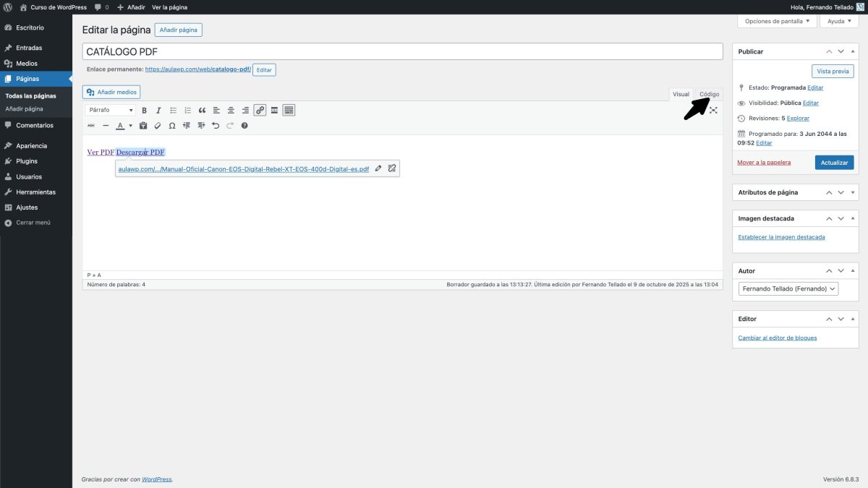Screen dimensions: 868x488
Task: Open the Párrafo format dropdown
Action: click(x=111, y=111)
